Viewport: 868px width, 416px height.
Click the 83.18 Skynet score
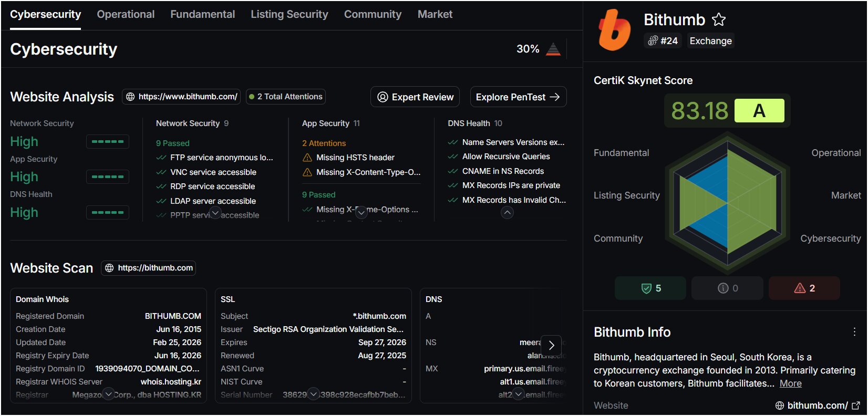pos(699,111)
